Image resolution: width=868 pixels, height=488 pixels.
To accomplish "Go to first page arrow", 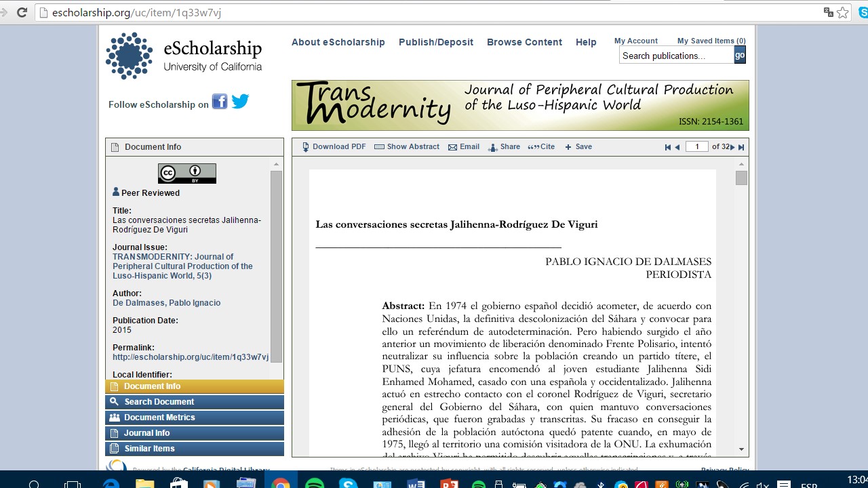I will tap(668, 147).
